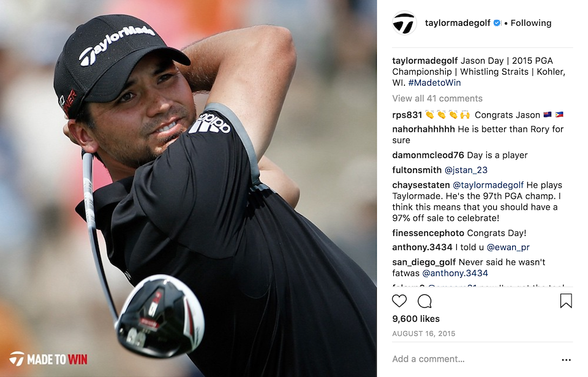Image resolution: width=588 pixels, height=377 pixels.
Task: View the 9,600 likes list
Action: pos(416,319)
